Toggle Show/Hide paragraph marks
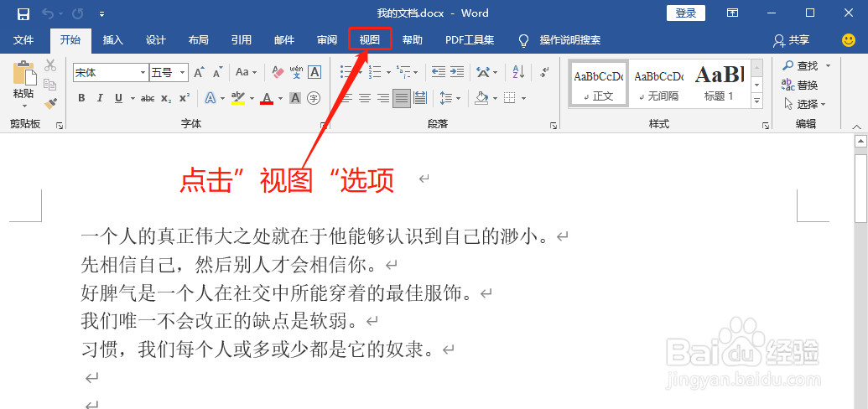 click(545, 72)
